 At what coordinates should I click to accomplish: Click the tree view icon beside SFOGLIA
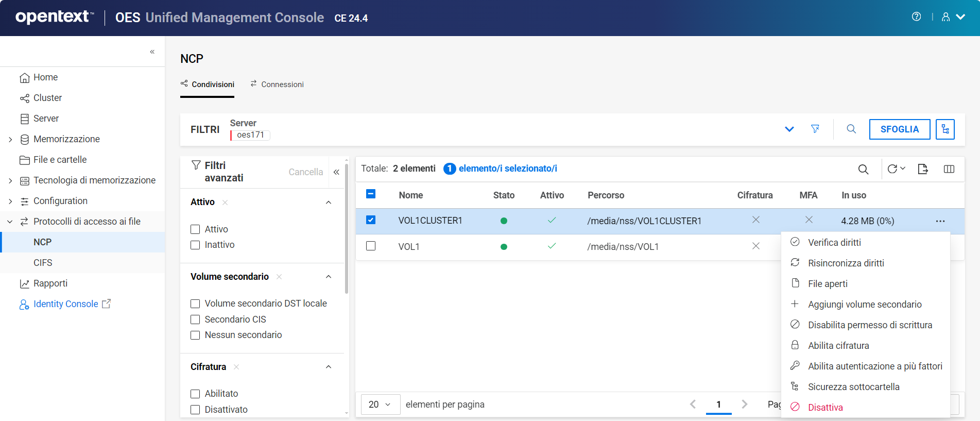point(945,129)
